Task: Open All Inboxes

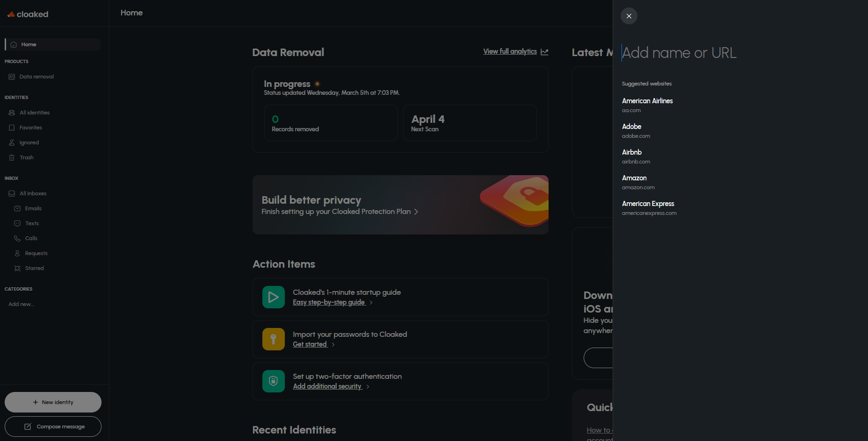Action: [x=33, y=193]
